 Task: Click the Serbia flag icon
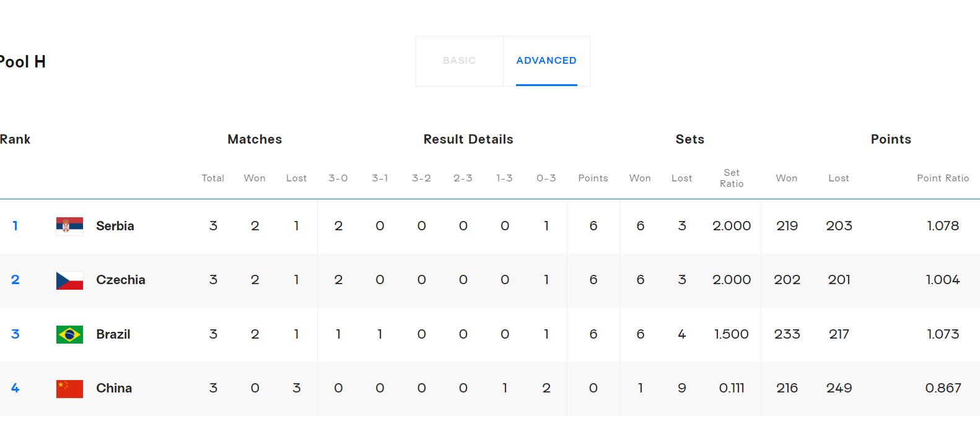tap(69, 226)
